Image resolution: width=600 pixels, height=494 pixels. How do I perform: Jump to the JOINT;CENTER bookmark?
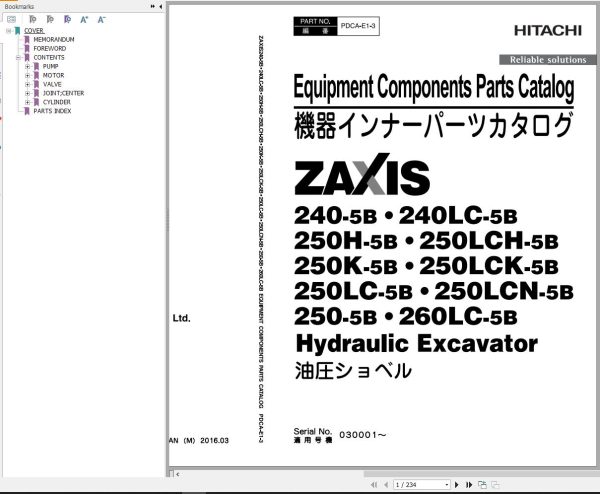pos(63,93)
